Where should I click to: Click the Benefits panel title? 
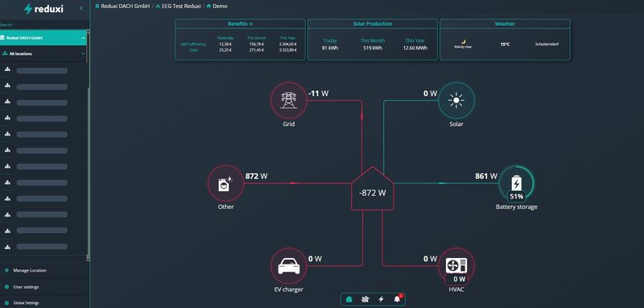[237, 24]
